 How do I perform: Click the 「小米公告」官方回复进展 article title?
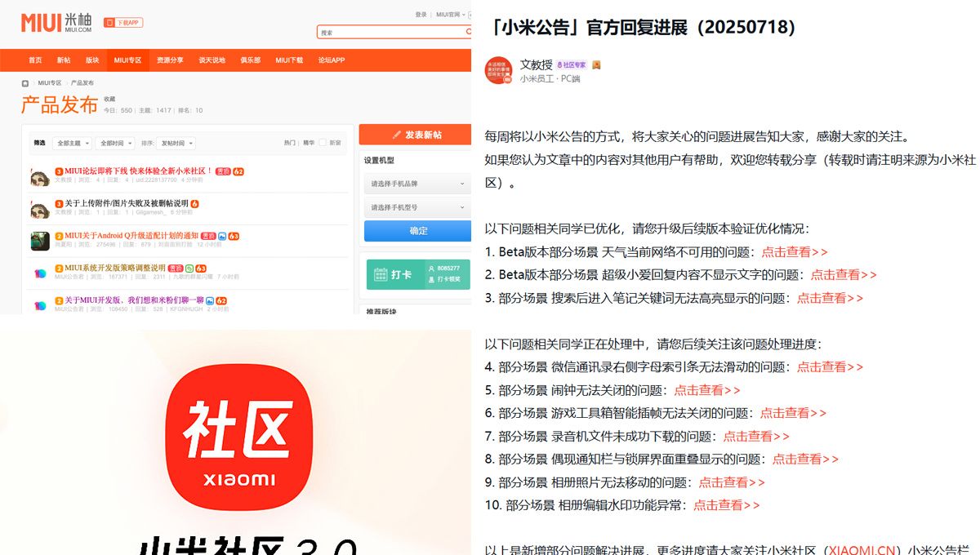[x=642, y=27]
